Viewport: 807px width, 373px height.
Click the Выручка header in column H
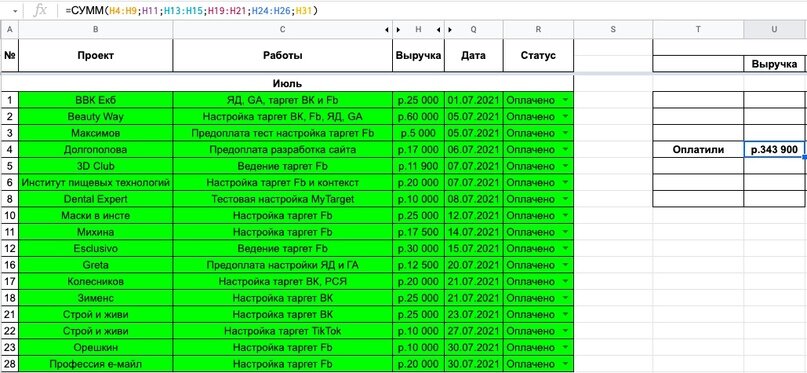pyautogui.click(x=418, y=56)
